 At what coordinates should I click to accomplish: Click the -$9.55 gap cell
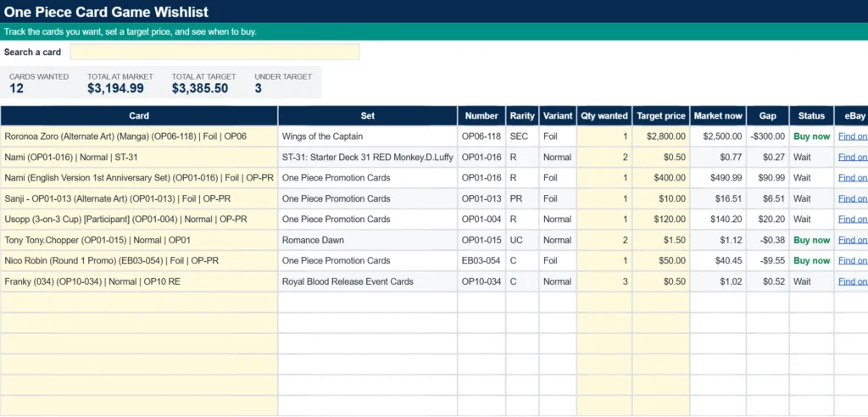point(768,261)
